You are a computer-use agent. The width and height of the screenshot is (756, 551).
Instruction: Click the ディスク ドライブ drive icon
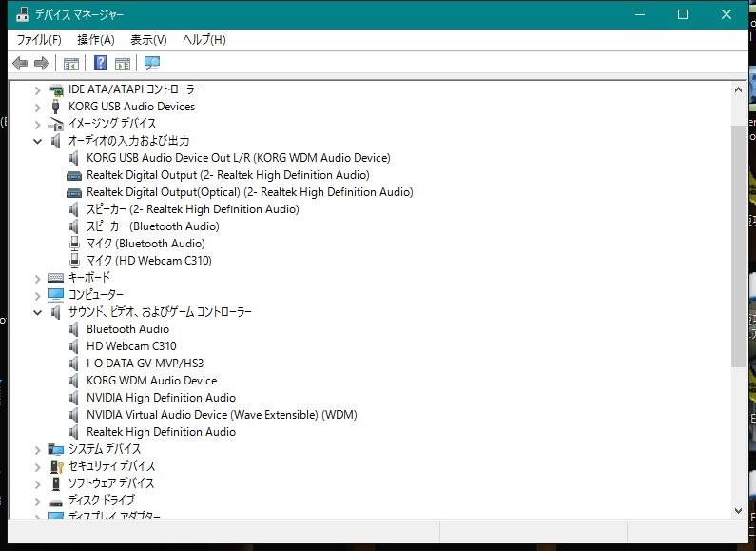pyautogui.click(x=56, y=502)
